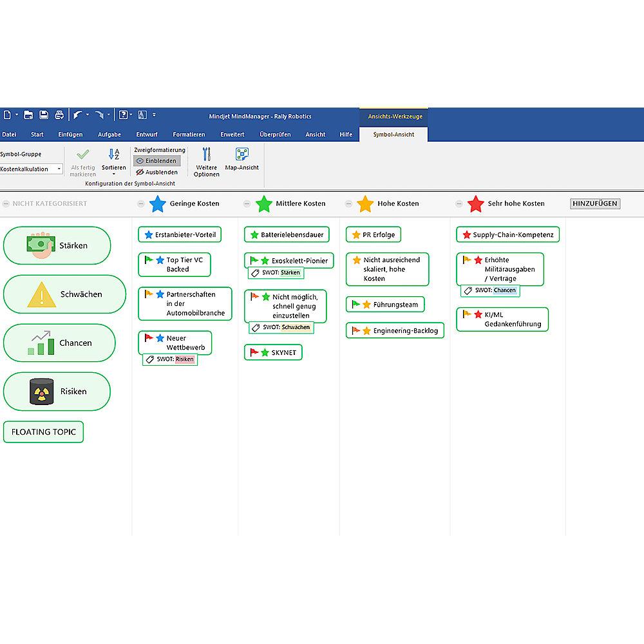The width and height of the screenshot is (644, 644).
Task: Select Ausblenden to hide branch formatting
Action: [x=156, y=172]
